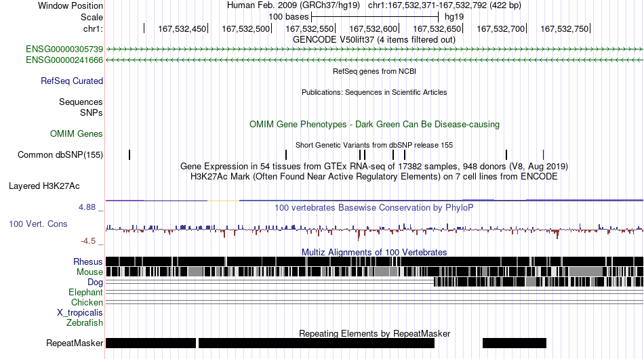Click the shortest RepeatMasker block
Screen dimensions: 644x359
point(515,343)
